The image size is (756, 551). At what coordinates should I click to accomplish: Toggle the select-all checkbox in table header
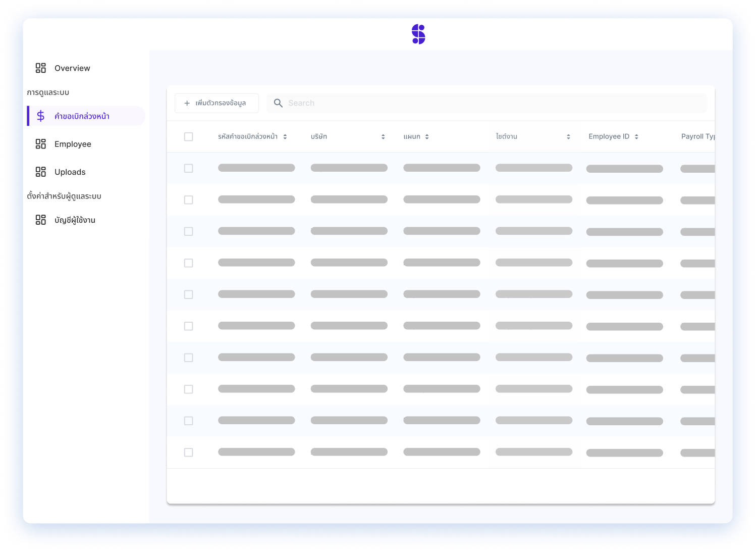(x=189, y=137)
